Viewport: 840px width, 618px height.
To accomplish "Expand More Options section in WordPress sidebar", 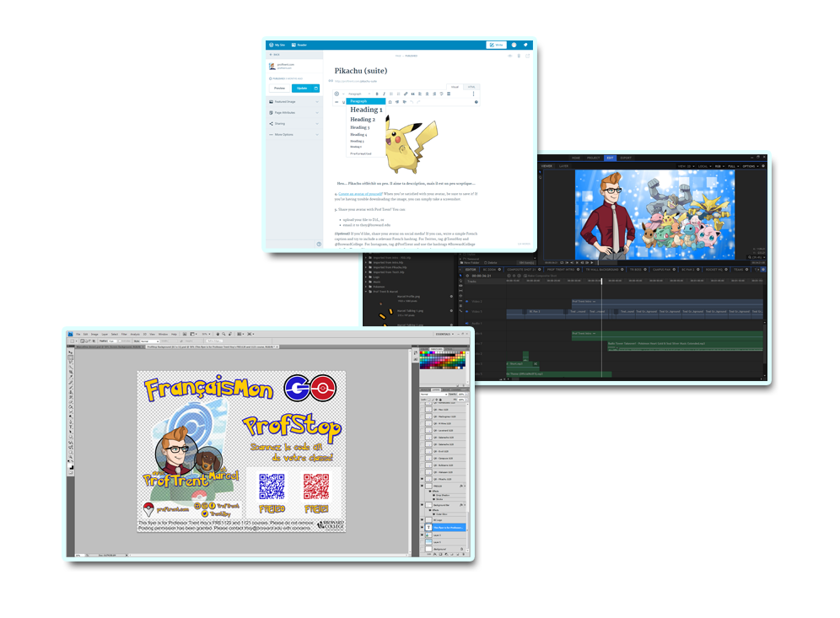I will click(293, 134).
